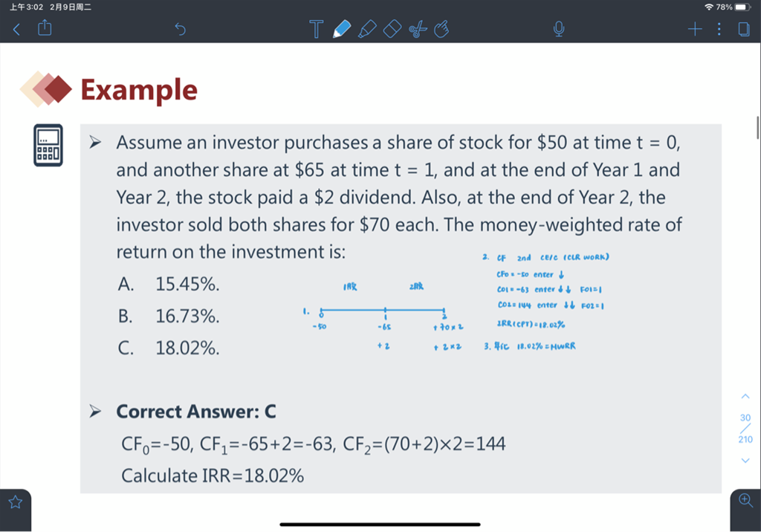Viewport: 761px width, 532px height.
Task: Go to previous page with up chevron
Action: coord(745,397)
